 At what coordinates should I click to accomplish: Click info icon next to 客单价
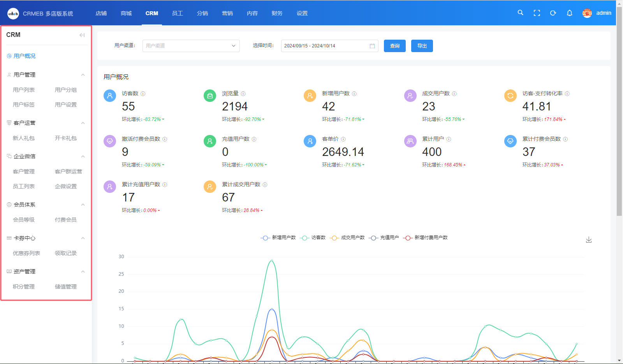tap(343, 139)
